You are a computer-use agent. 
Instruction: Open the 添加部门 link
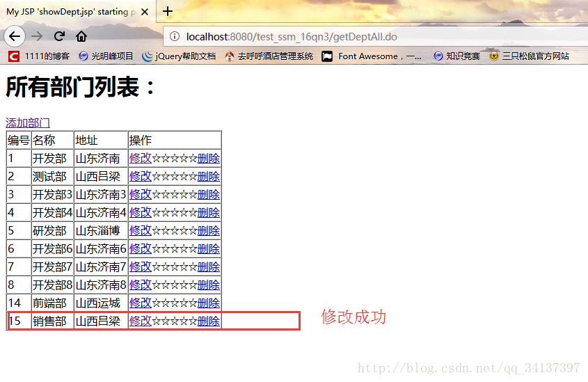(x=28, y=122)
